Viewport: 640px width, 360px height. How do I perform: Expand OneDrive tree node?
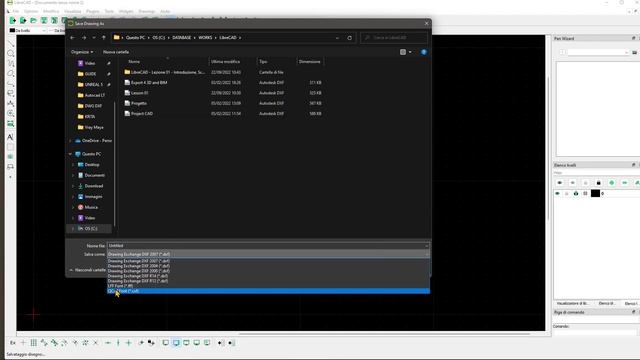pyautogui.click(x=70, y=140)
